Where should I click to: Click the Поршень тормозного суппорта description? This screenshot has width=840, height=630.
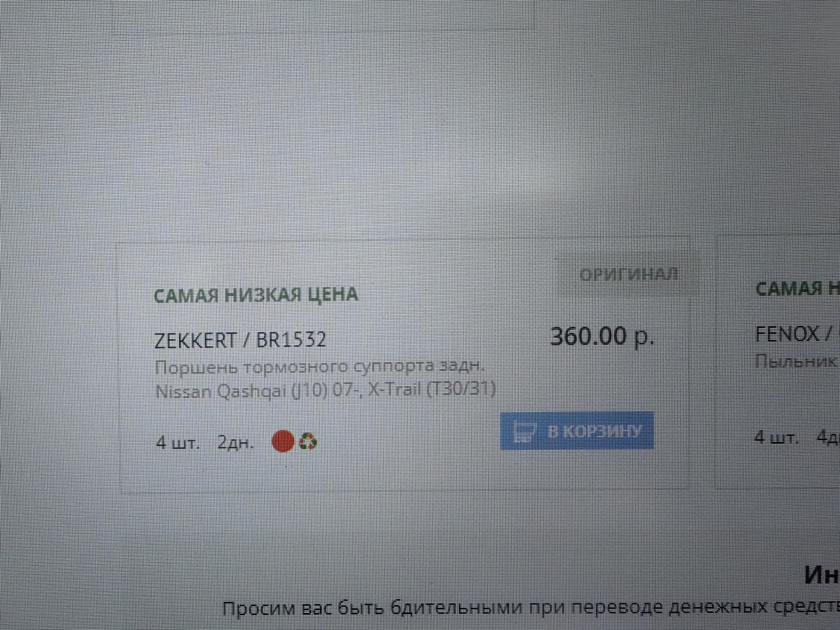pos(320,366)
